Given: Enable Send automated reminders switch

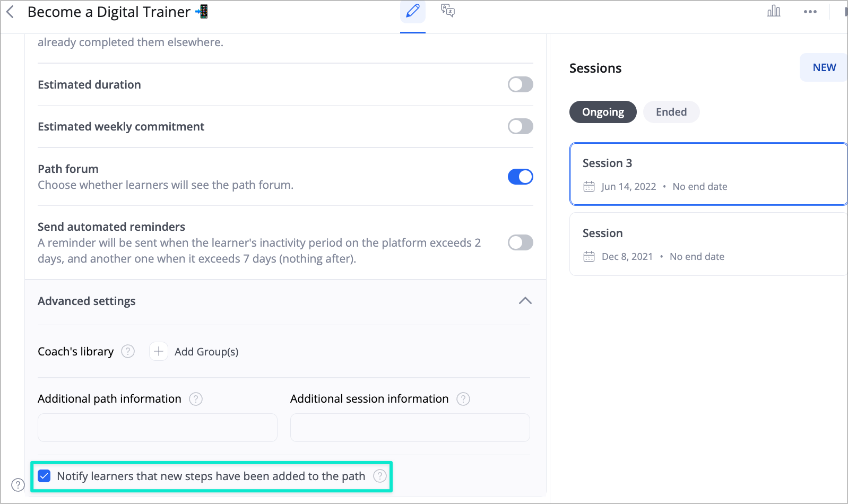Looking at the screenshot, I should 521,242.
